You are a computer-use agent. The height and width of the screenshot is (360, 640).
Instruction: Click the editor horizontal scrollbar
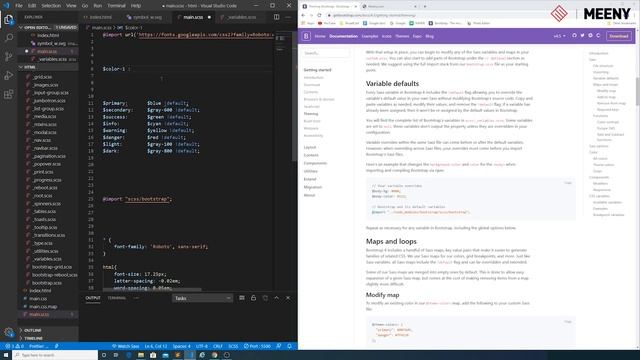point(152,289)
